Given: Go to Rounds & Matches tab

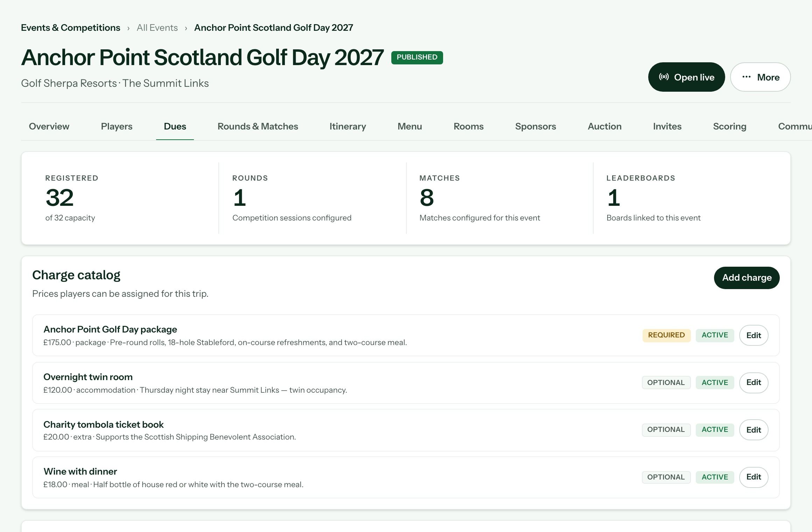Looking at the screenshot, I should (x=258, y=126).
